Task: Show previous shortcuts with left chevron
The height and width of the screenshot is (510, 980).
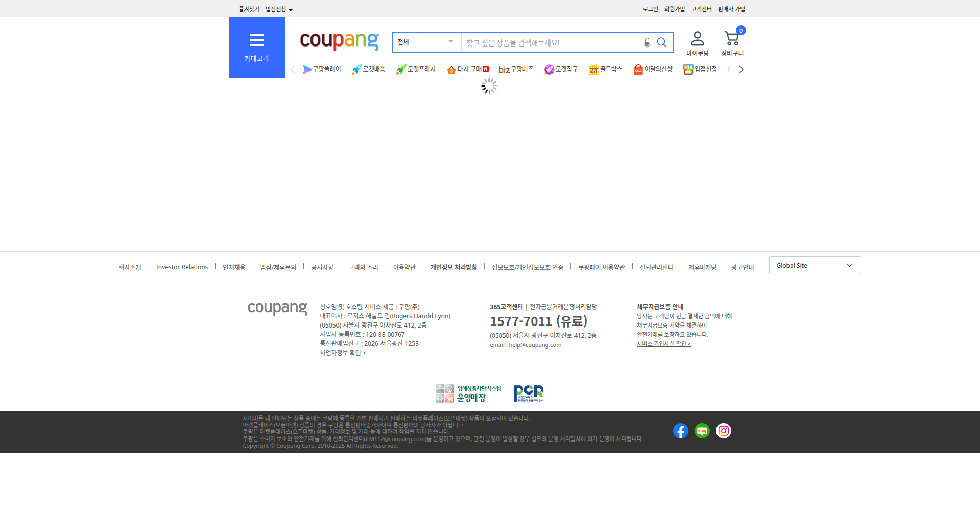Action: [293, 69]
